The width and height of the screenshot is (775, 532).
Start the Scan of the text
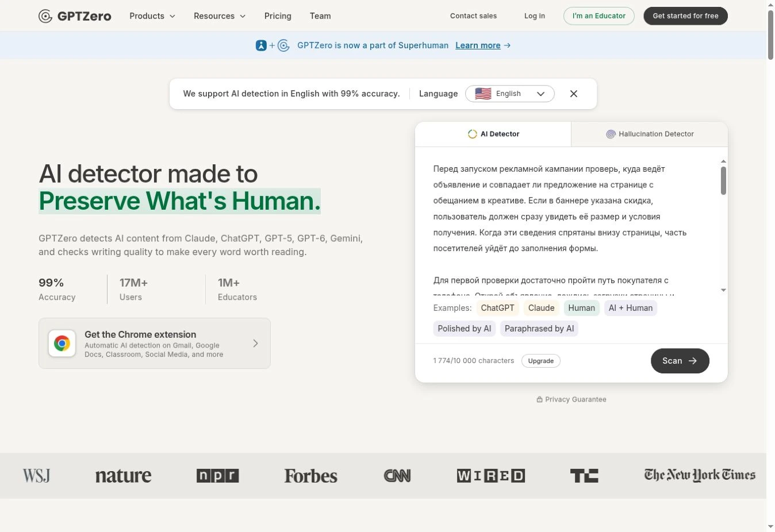point(680,361)
